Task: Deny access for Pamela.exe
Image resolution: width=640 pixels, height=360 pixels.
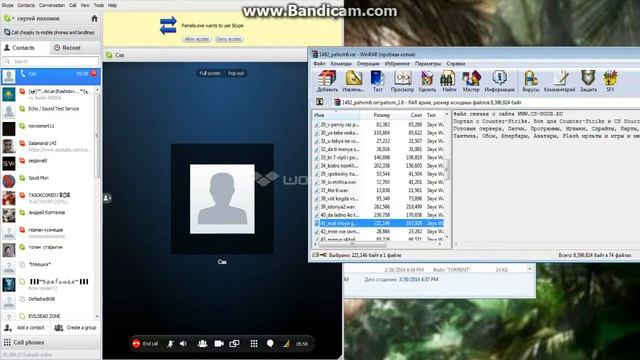Action: pos(229,39)
